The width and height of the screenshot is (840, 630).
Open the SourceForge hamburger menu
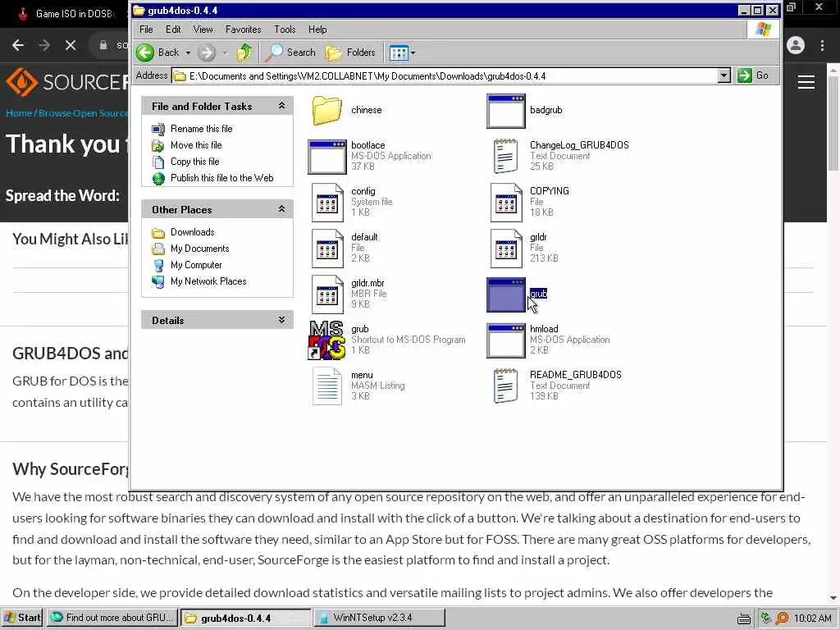[x=806, y=82]
